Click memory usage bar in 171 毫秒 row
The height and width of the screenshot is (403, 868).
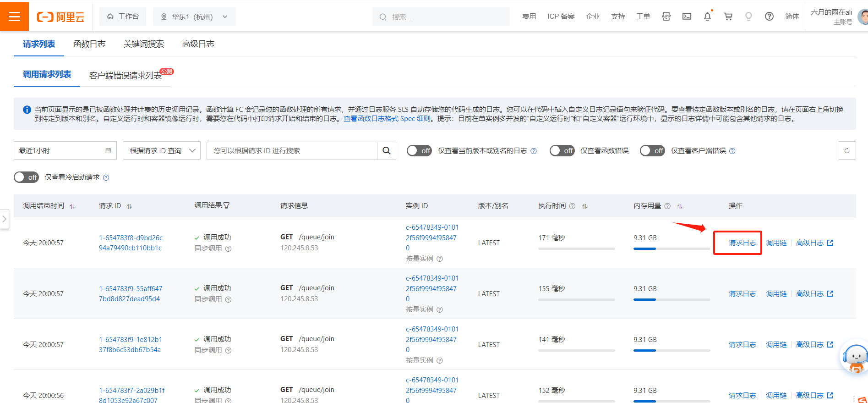[671, 248]
